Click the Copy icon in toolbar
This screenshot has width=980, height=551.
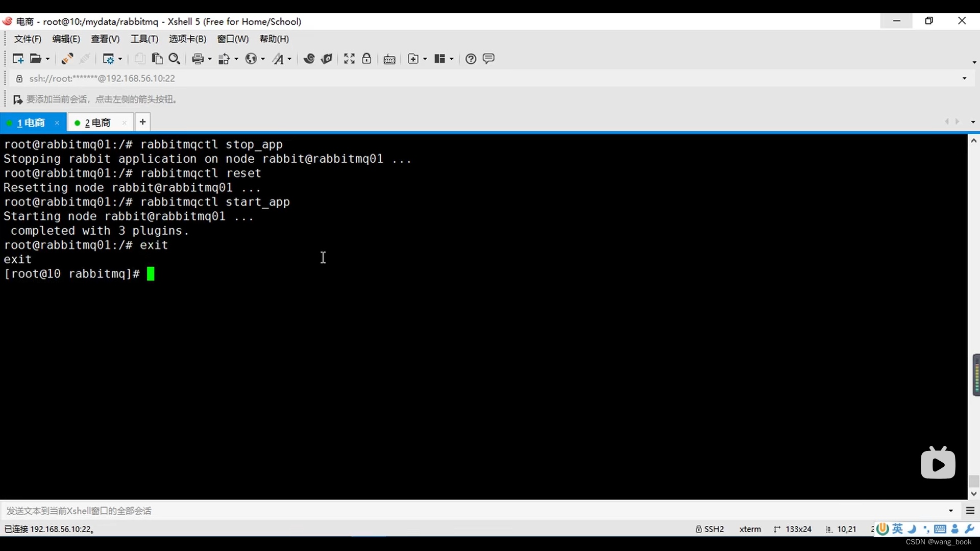point(139,59)
